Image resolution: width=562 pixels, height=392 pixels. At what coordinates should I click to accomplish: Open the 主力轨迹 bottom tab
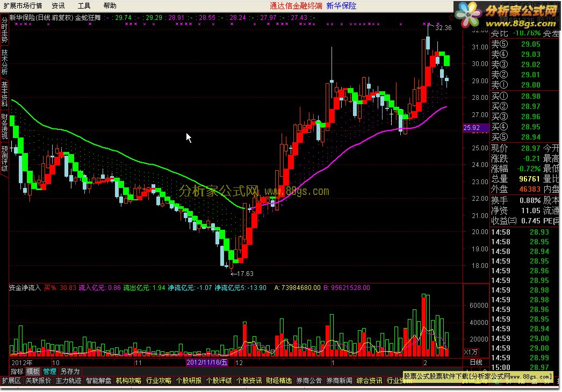pyautogui.click(x=68, y=381)
